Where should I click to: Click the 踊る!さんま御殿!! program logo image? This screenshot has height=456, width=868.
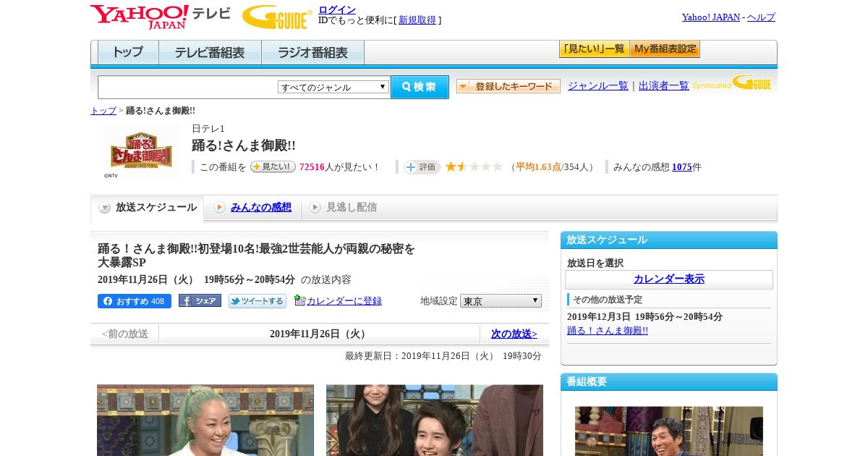click(141, 151)
